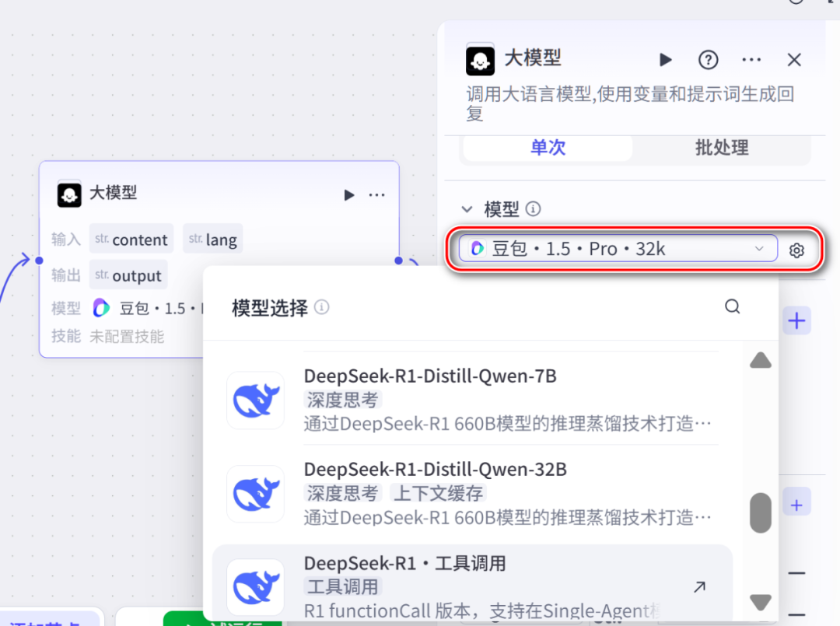Viewport: 840px width, 626px height.
Task: Click info icon beside 模型选择 title
Action: tap(321, 307)
